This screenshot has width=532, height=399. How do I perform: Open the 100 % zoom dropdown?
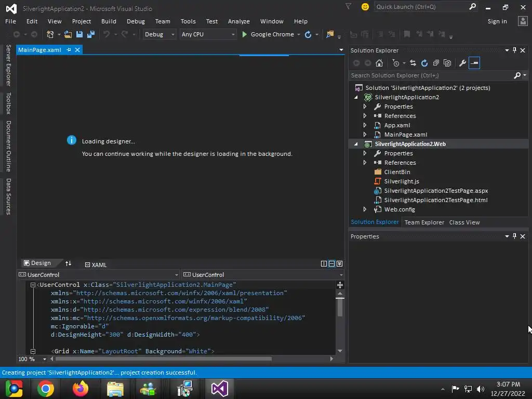coord(45,359)
